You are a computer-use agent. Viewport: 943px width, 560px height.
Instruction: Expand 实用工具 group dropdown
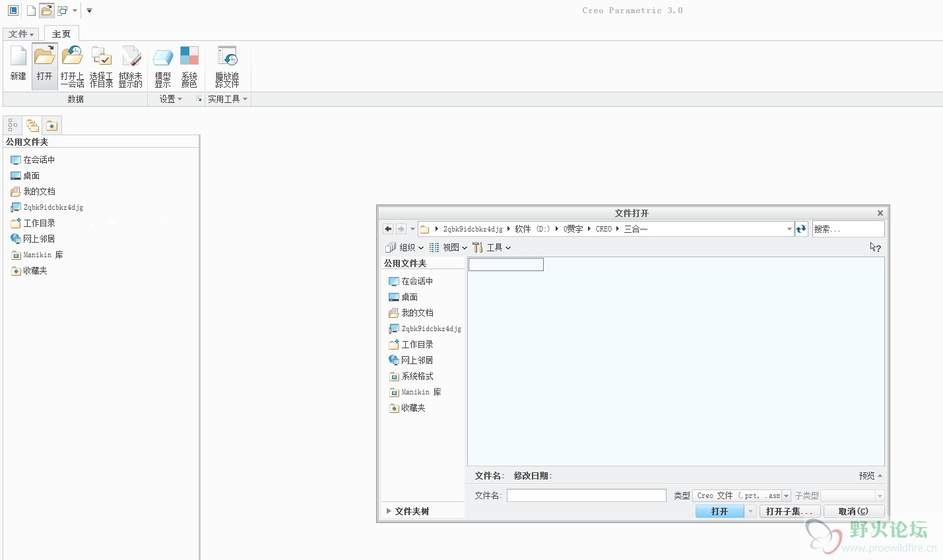point(228,99)
